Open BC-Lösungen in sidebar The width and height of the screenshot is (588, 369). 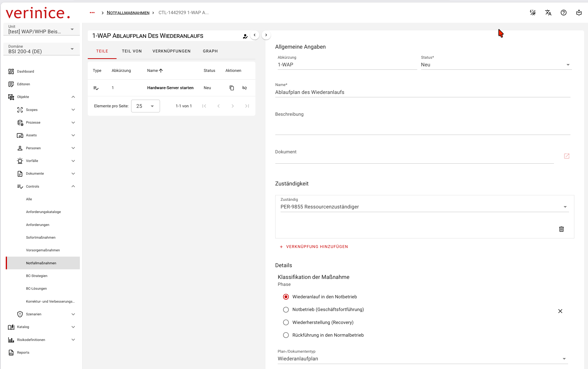click(43, 288)
